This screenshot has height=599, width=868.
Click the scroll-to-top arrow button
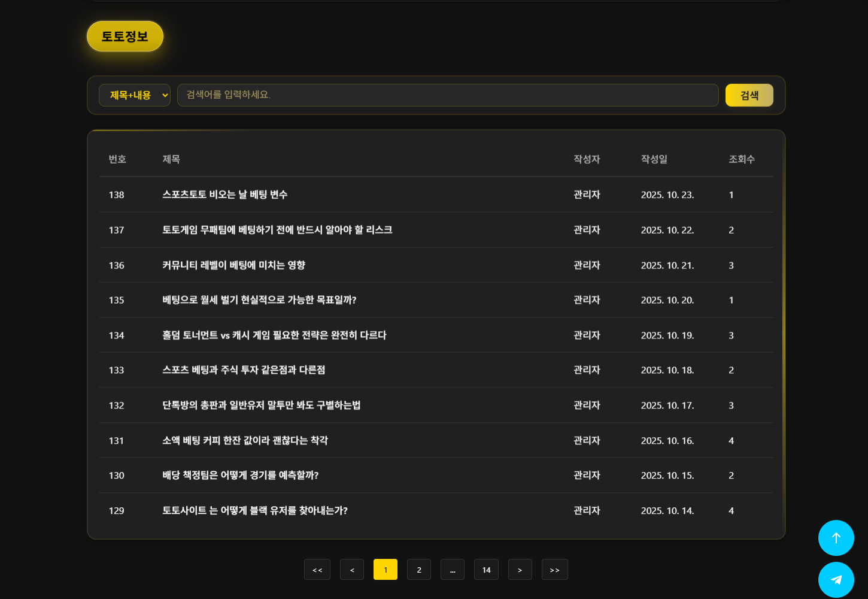(x=836, y=538)
